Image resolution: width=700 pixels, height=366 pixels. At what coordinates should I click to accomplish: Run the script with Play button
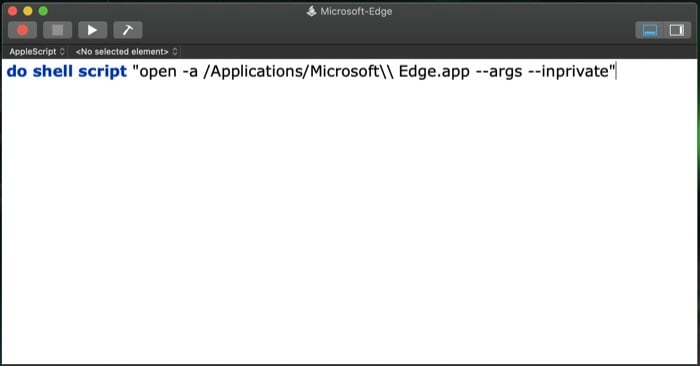pos(92,30)
